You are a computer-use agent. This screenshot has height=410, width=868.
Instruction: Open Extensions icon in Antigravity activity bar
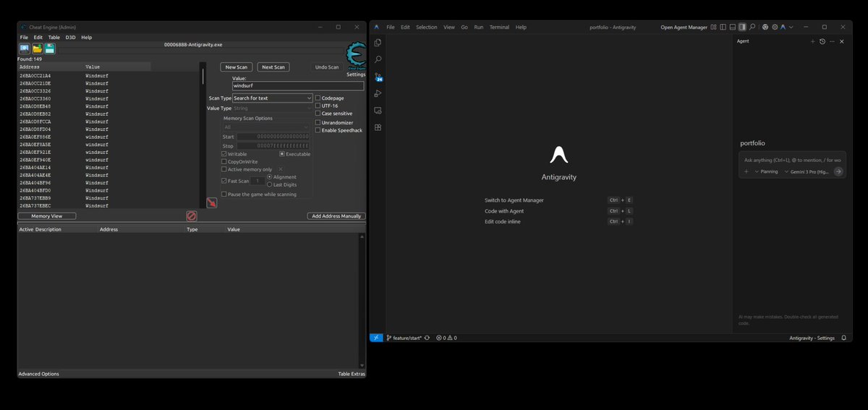click(378, 127)
